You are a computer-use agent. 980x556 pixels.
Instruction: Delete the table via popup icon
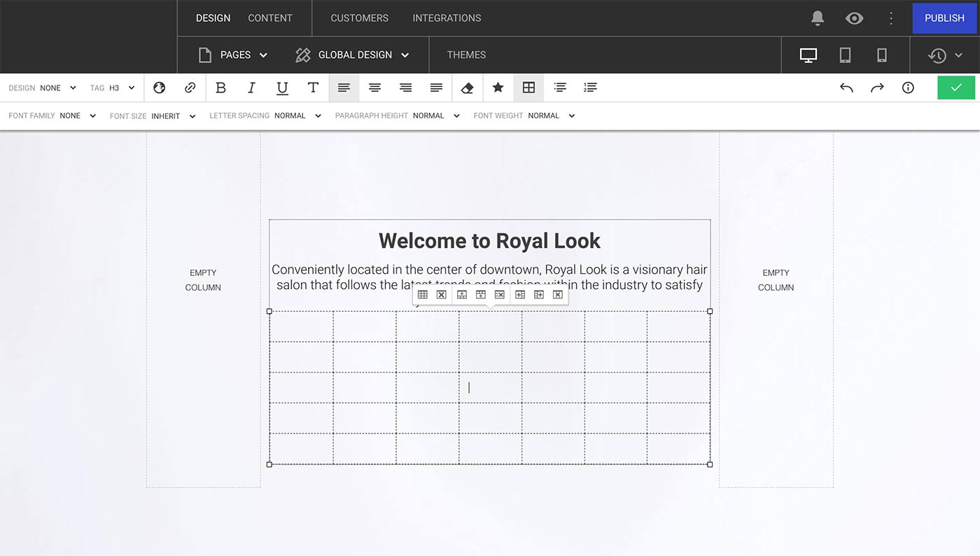tap(441, 295)
